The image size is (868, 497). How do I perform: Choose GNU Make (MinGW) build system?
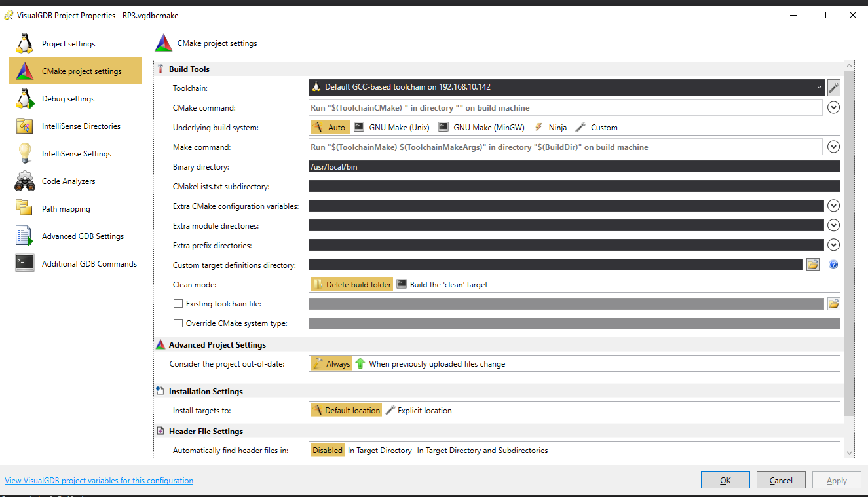pos(482,128)
